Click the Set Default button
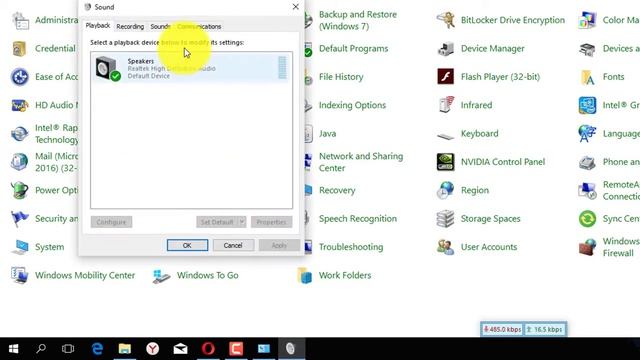The height and width of the screenshot is (360, 640). pos(217,222)
